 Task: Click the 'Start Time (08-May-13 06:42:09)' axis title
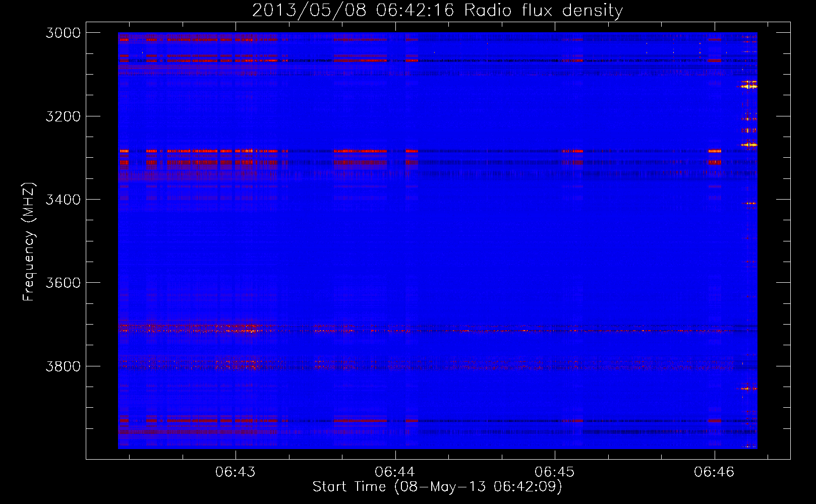[437, 487]
